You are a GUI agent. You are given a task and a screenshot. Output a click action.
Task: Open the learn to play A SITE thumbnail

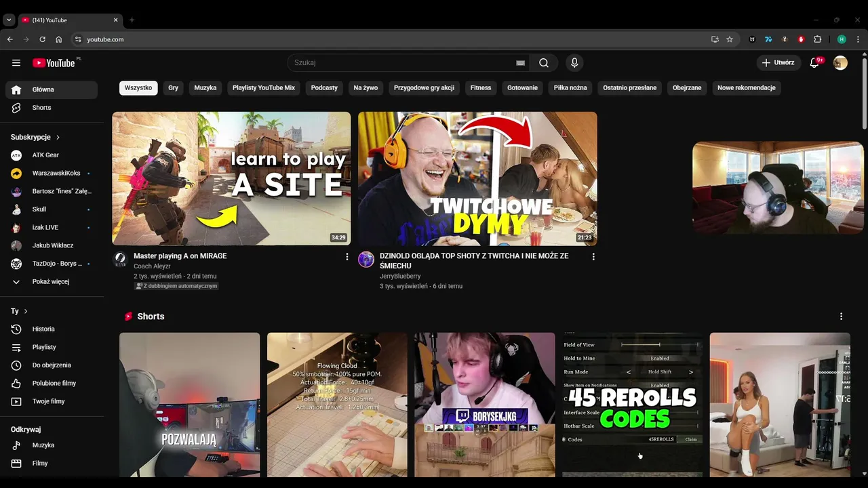click(231, 178)
